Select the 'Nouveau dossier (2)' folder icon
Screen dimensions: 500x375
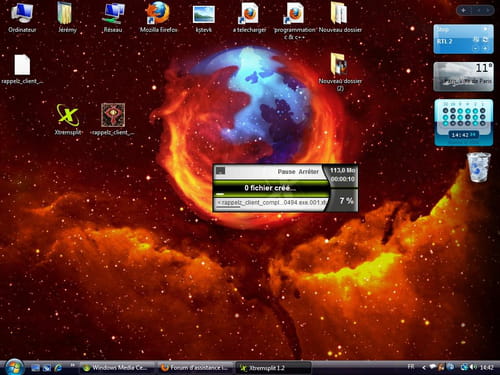[x=340, y=71]
